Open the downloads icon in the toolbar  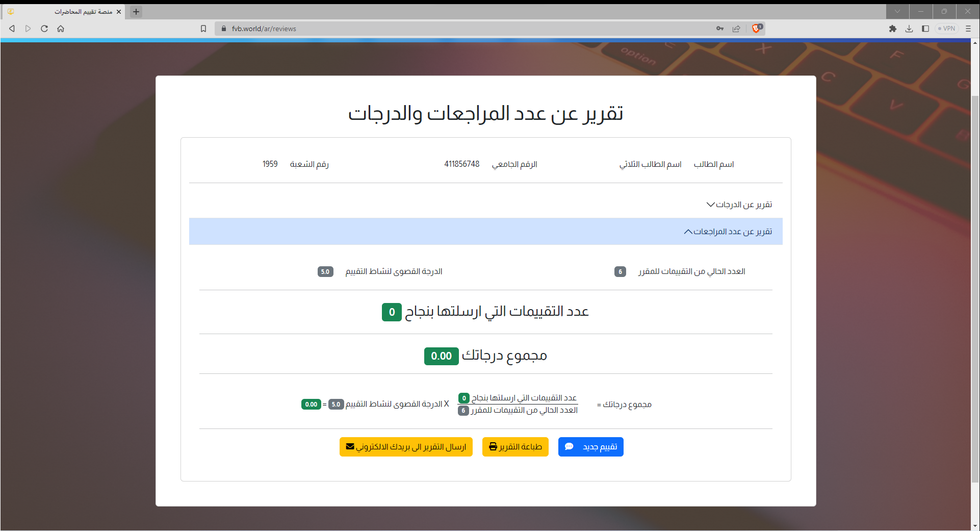[x=909, y=29]
